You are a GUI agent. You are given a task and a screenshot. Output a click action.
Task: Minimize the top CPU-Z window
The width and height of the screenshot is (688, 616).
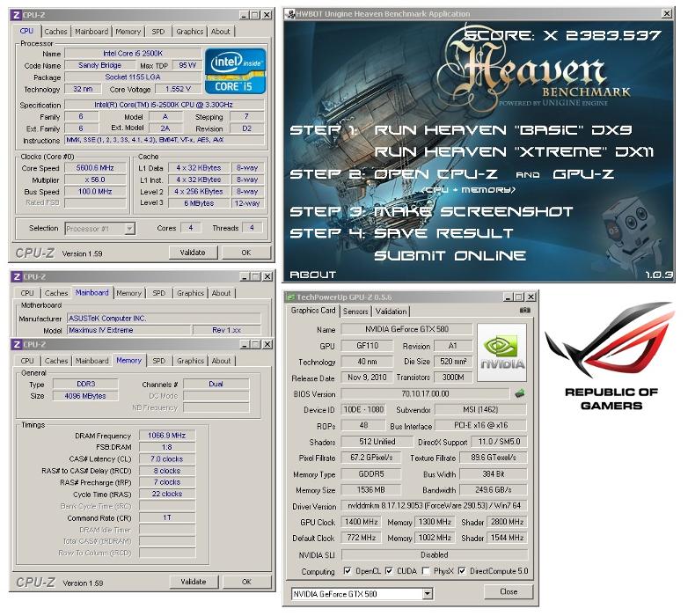click(x=245, y=15)
